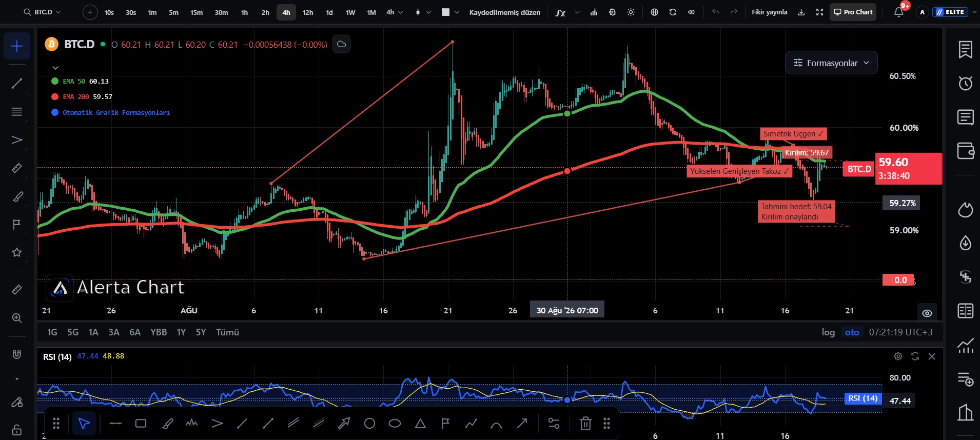Open the alarm clock alerts panel
This screenshot has width=980, height=440.
965,83
